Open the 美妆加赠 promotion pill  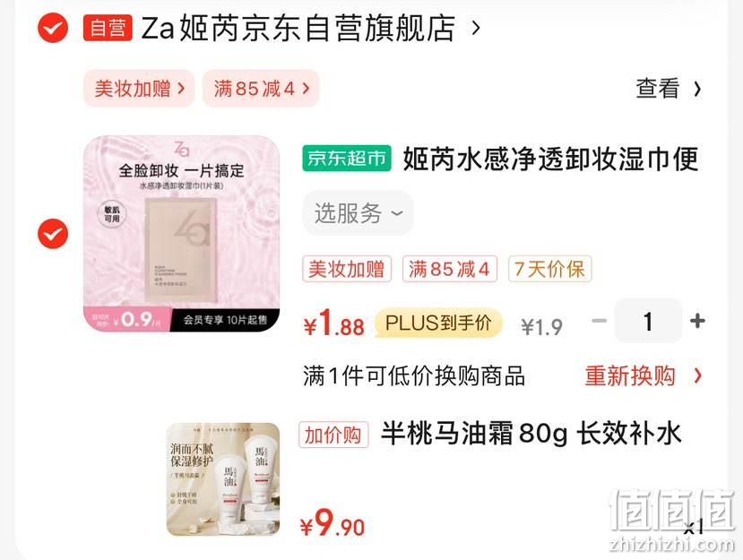pos(139,88)
